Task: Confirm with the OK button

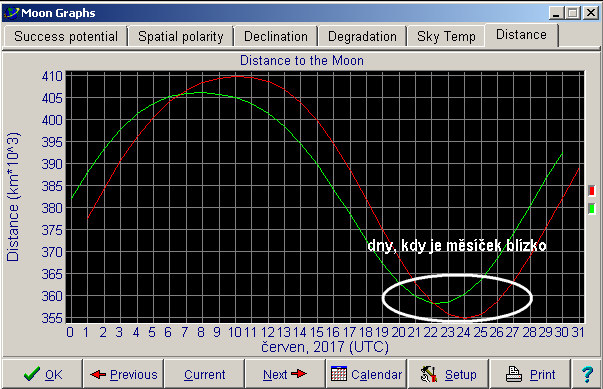Action: pyautogui.click(x=42, y=374)
